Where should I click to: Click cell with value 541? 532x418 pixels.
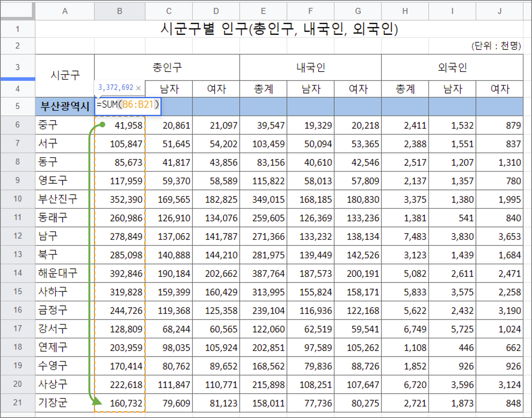[452, 218]
